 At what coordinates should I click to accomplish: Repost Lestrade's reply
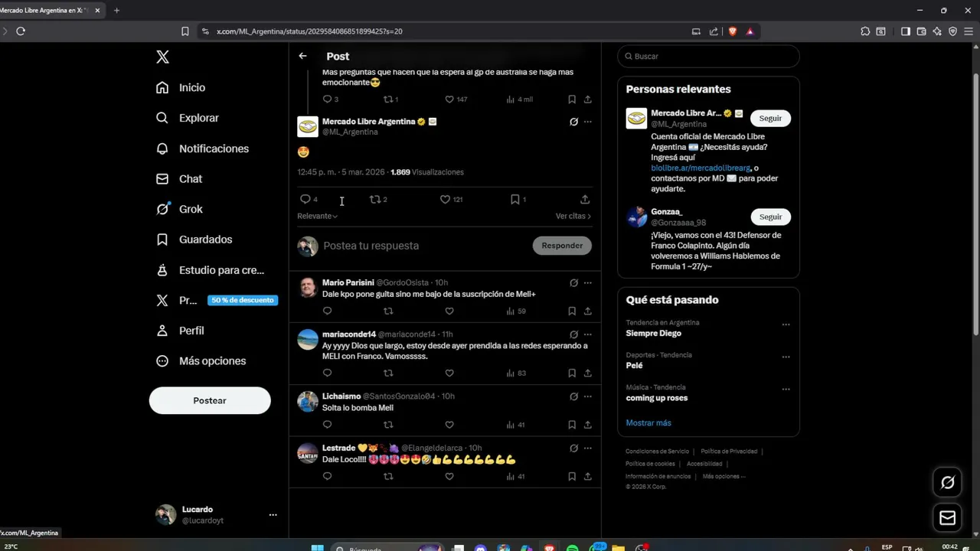click(x=388, y=476)
